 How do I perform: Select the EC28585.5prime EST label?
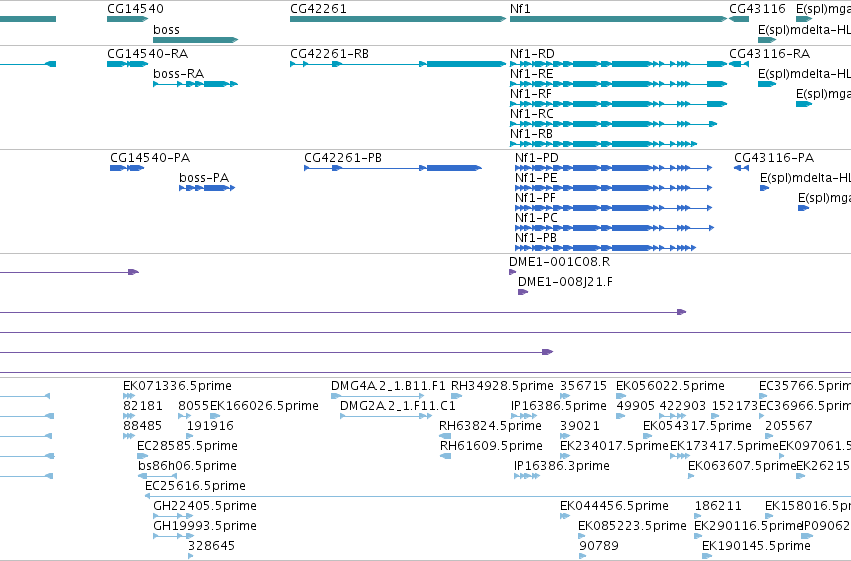click(x=187, y=446)
